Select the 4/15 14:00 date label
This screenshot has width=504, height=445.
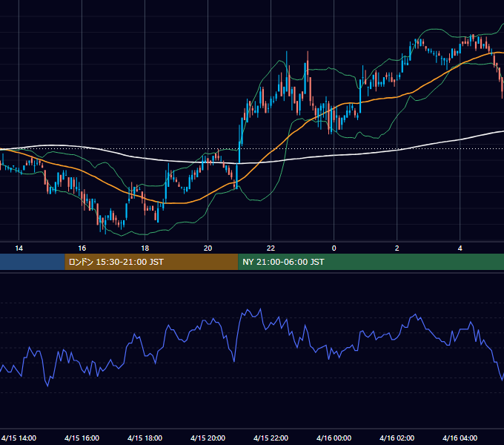point(19,438)
